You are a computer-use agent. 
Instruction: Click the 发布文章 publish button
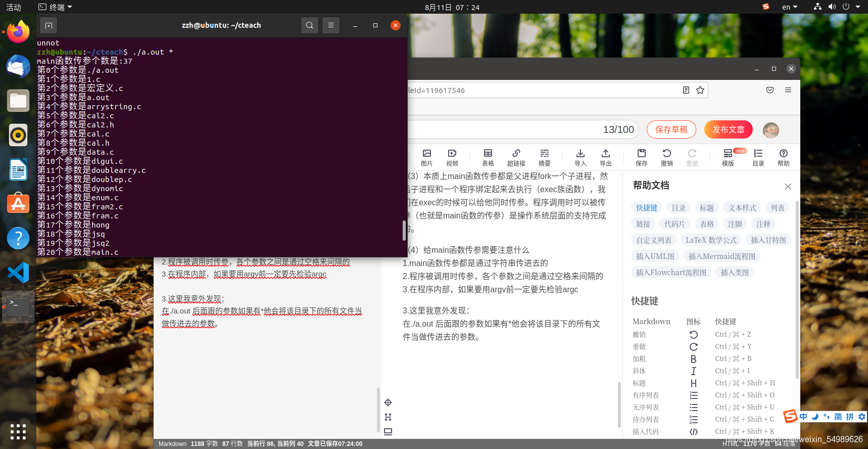(729, 129)
